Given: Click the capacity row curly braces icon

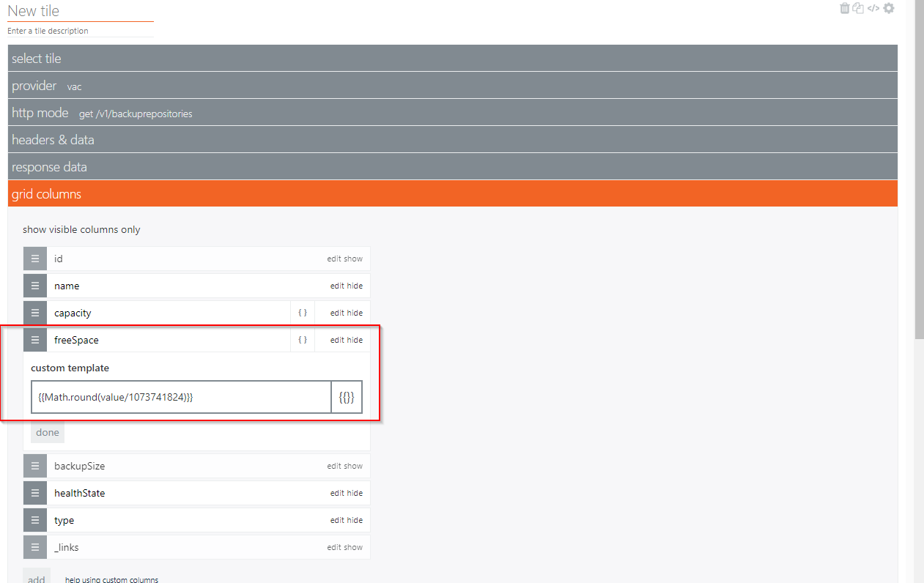Looking at the screenshot, I should [302, 313].
